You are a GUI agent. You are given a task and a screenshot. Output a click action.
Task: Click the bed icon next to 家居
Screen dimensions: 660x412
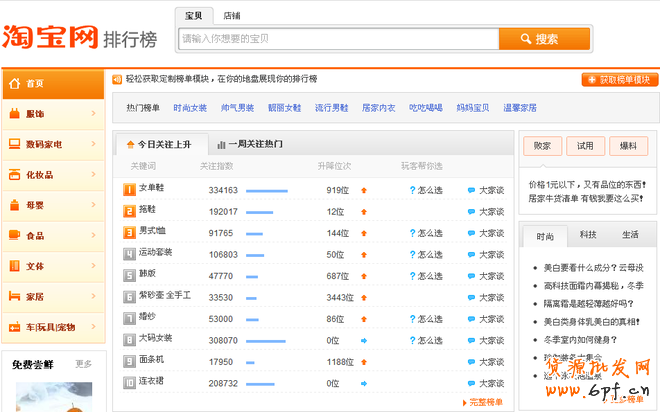[x=14, y=296]
